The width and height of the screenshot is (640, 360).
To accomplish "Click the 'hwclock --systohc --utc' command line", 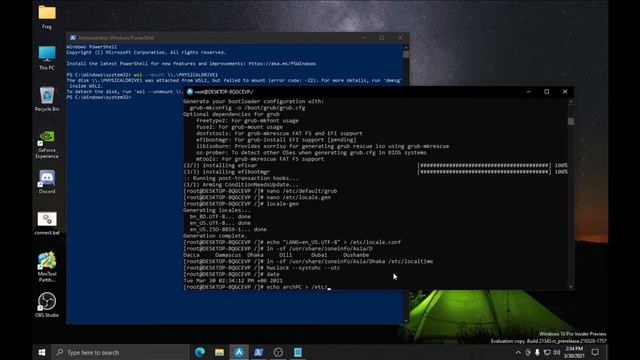I will [262, 268].
